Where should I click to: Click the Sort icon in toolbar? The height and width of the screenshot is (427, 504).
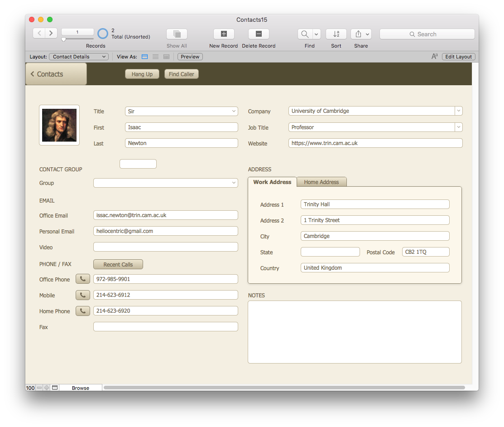[336, 34]
